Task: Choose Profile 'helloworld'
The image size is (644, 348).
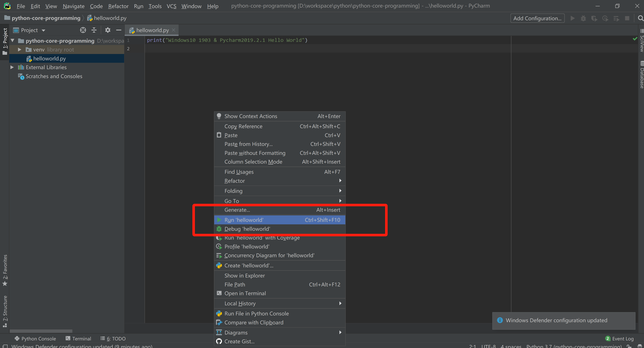Action: (x=279, y=247)
